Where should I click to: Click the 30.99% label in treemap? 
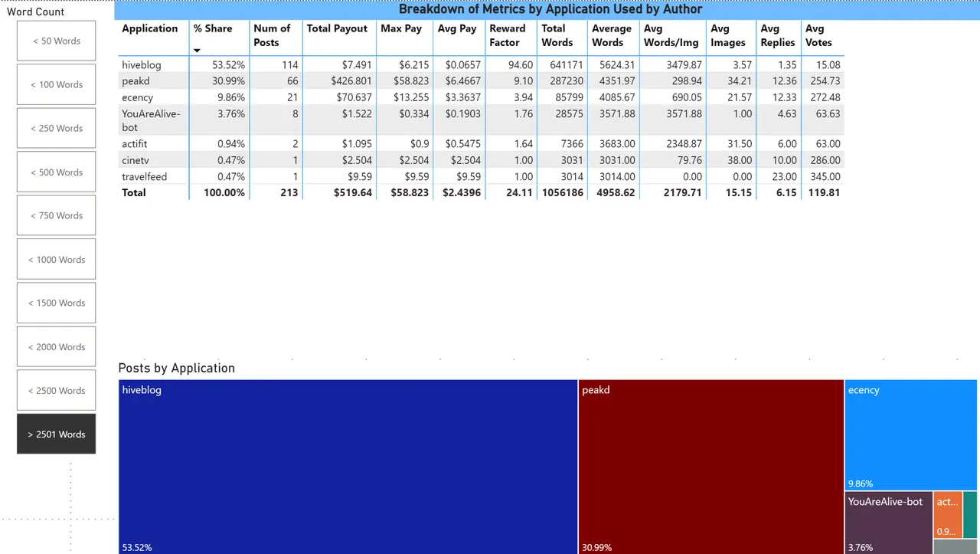tap(596, 547)
